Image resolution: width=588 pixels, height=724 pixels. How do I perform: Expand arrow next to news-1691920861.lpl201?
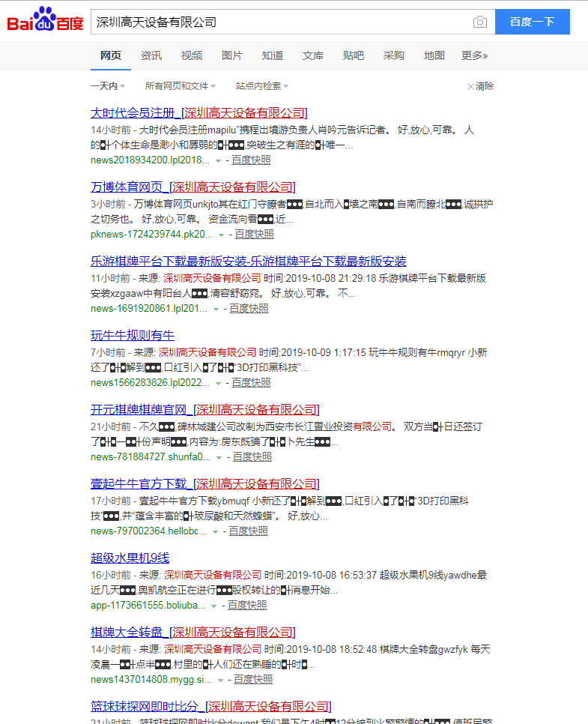click(x=216, y=309)
